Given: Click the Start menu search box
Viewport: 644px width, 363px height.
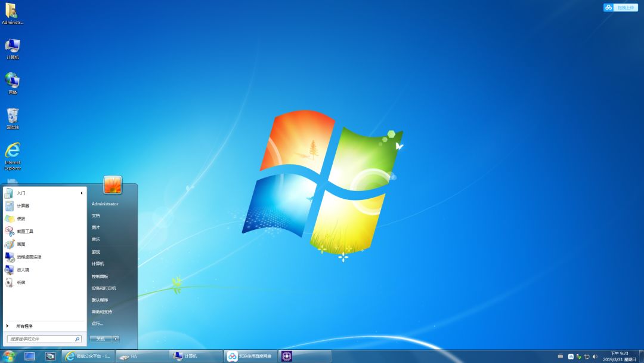Looking at the screenshot, I should pos(42,338).
